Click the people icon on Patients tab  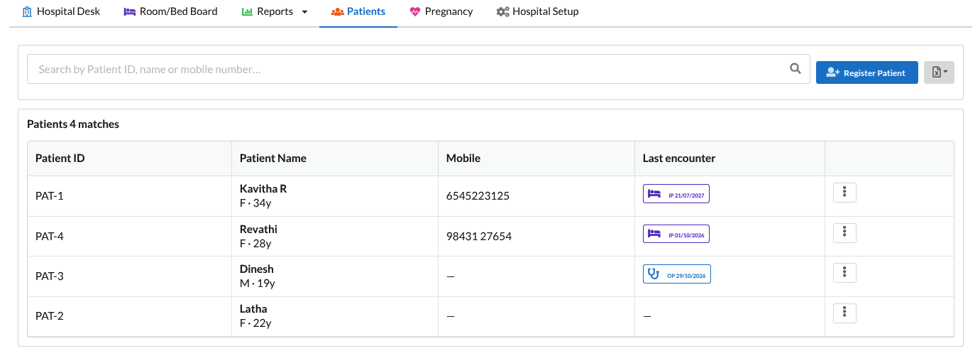coord(337,12)
